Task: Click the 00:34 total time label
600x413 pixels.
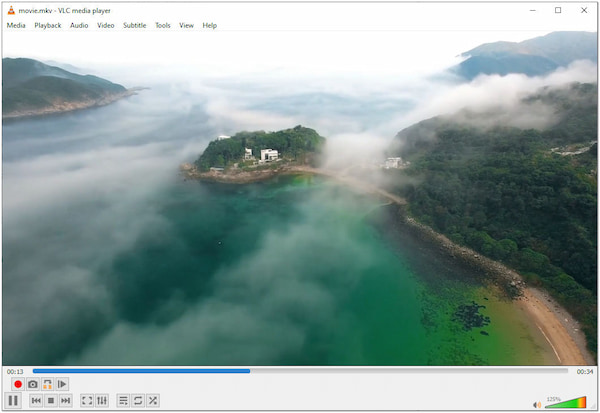Action: pos(586,371)
